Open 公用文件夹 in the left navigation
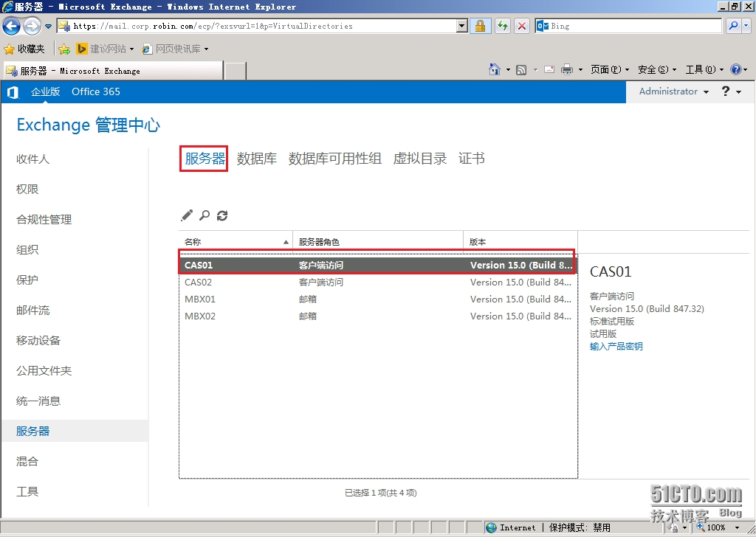 44,371
